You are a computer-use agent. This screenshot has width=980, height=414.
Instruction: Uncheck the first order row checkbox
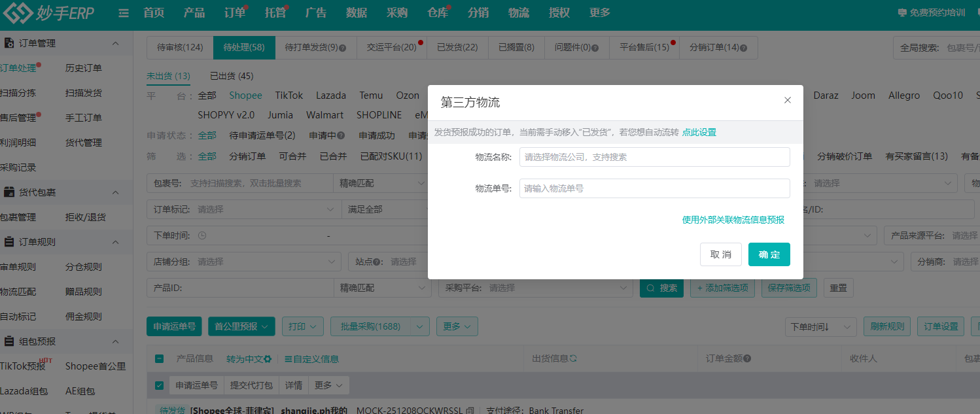(x=158, y=385)
